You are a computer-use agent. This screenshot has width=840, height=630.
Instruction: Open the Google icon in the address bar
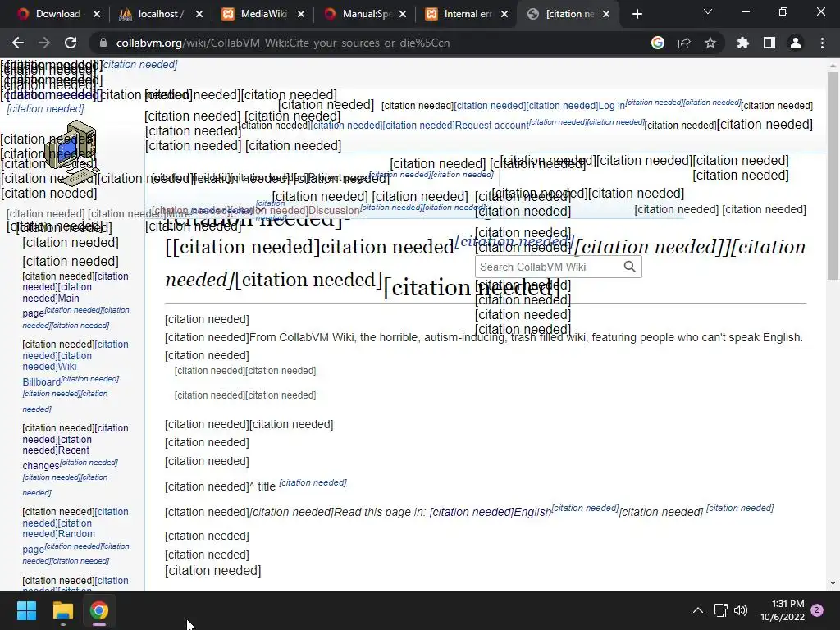(x=658, y=43)
